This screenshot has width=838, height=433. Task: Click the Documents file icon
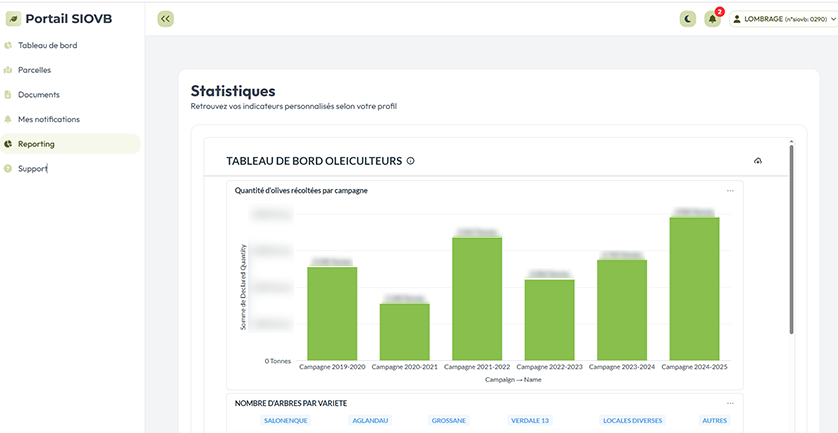tap(7, 95)
